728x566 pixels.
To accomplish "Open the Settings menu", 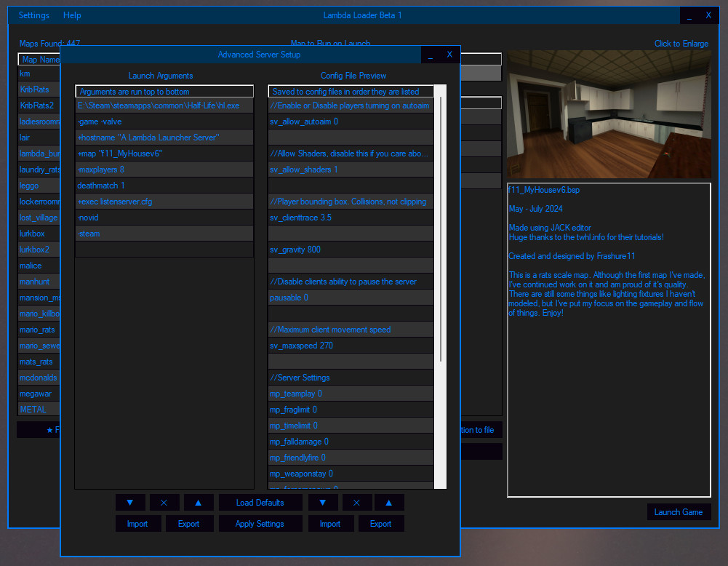I will click(33, 15).
